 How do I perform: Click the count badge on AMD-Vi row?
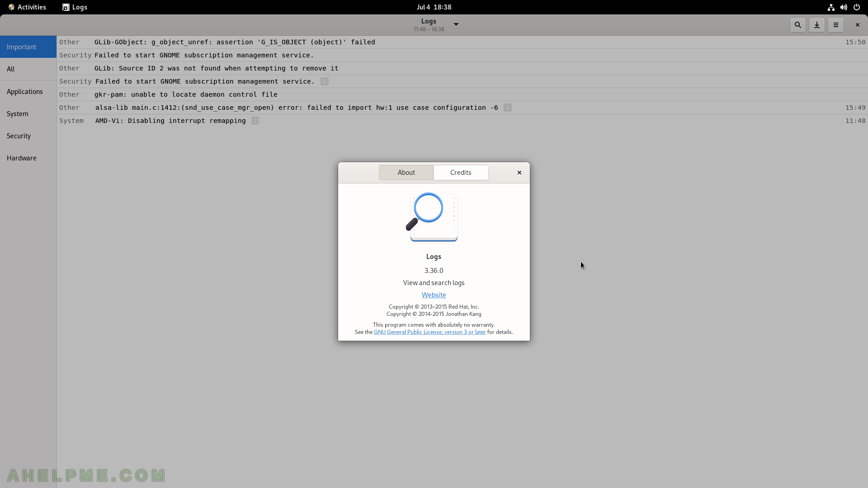pos(255,121)
